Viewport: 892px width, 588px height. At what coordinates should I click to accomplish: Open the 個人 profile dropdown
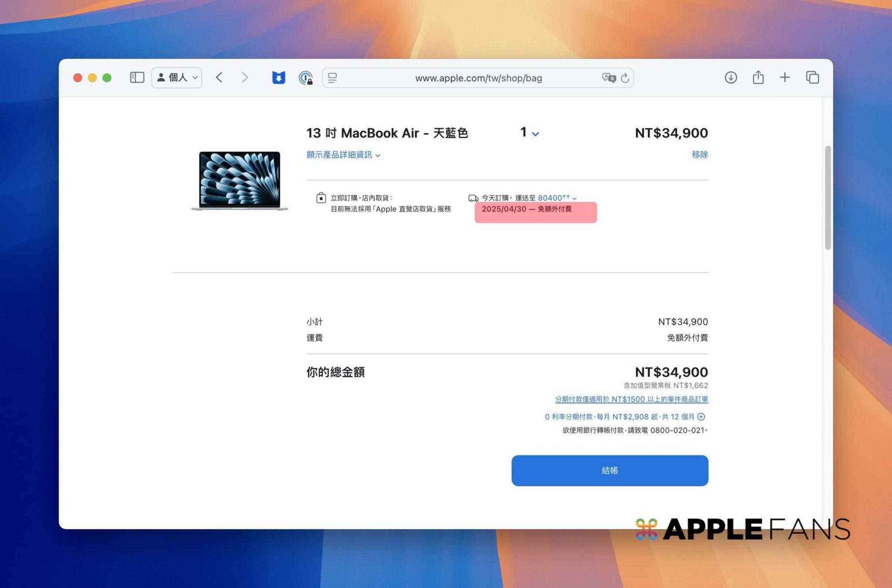177,78
